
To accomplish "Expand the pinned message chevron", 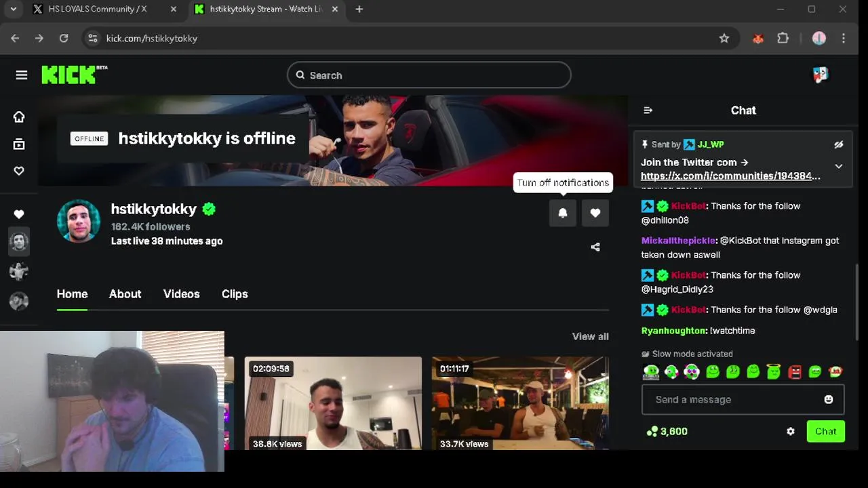I will [x=839, y=167].
